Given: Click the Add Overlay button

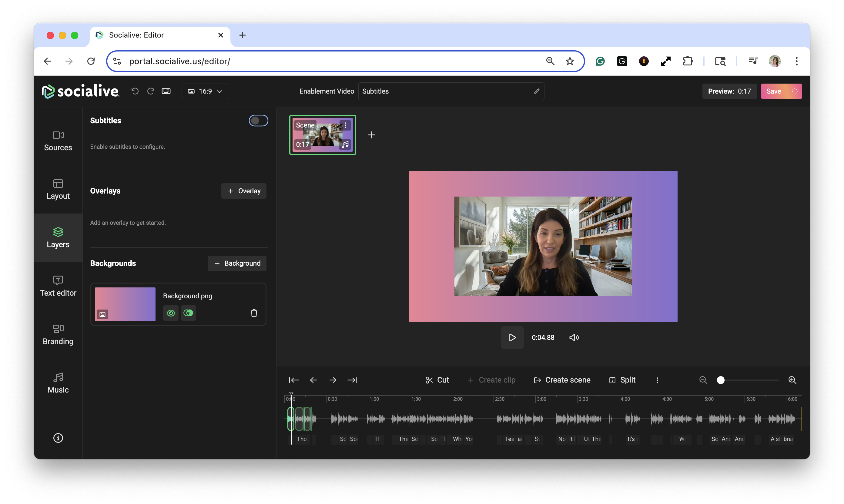Looking at the screenshot, I should [x=244, y=191].
